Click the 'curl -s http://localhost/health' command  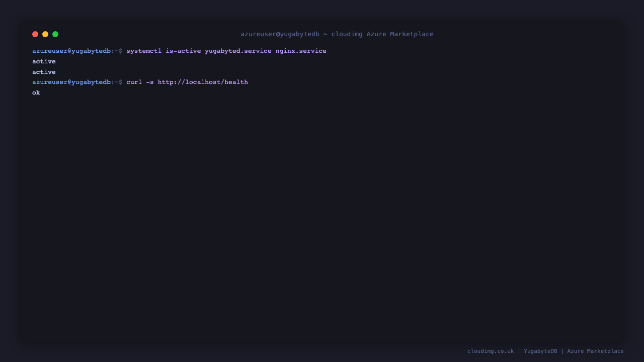coord(187,82)
